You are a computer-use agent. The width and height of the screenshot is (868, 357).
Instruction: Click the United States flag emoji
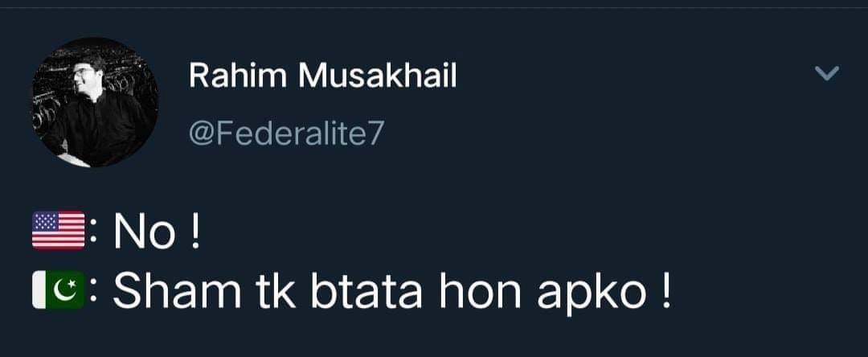pyautogui.click(x=58, y=230)
